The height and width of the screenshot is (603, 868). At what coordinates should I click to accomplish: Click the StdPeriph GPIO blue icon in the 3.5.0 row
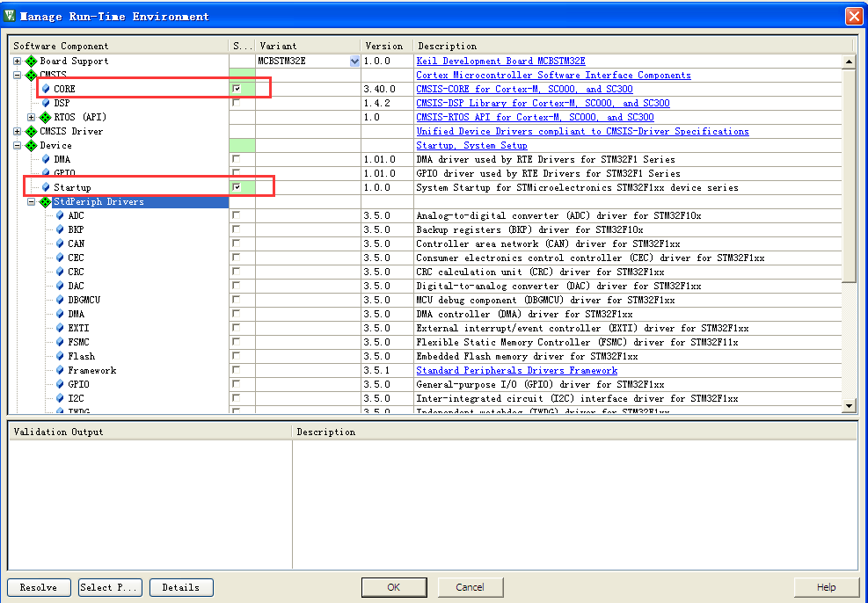point(60,384)
